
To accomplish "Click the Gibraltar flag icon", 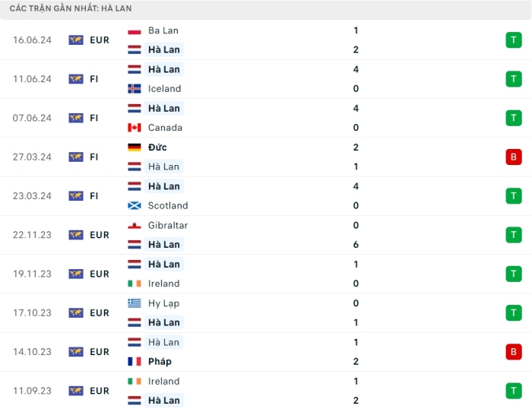I will tap(135, 226).
